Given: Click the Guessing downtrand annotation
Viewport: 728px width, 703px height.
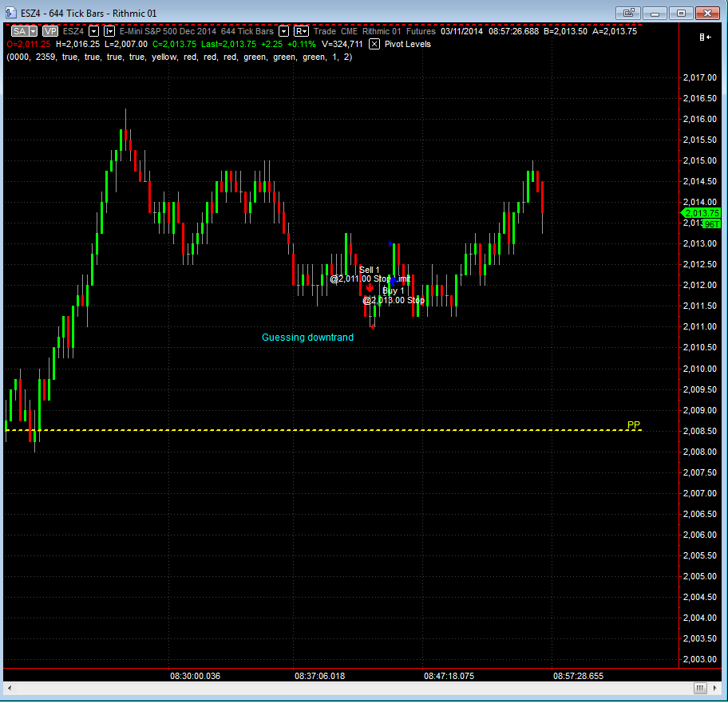Looking at the screenshot, I should click(307, 338).
